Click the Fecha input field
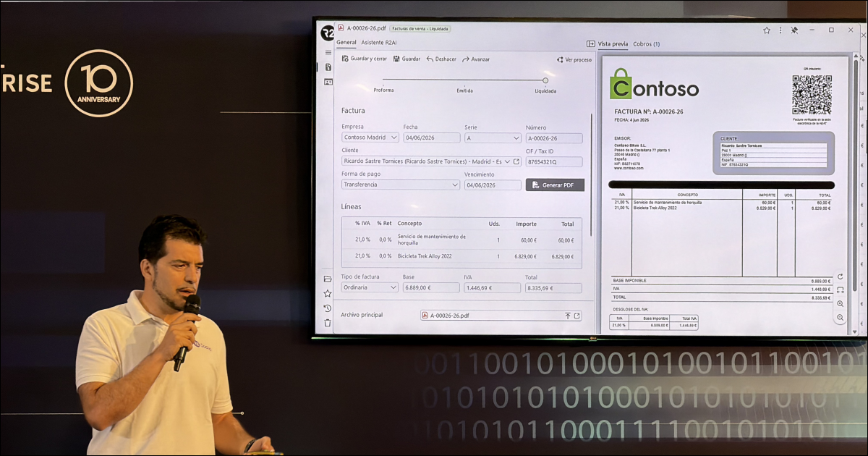Viewport: 868px width, 456px height. click(431, 138)
